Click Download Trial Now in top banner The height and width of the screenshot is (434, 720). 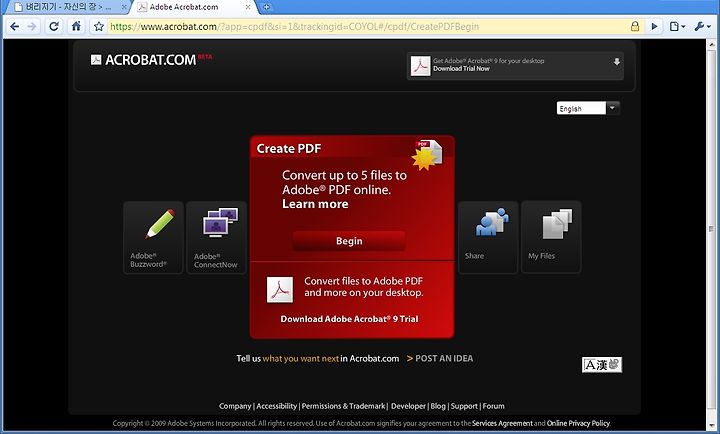pyautogui.click(x=461, y=68)
